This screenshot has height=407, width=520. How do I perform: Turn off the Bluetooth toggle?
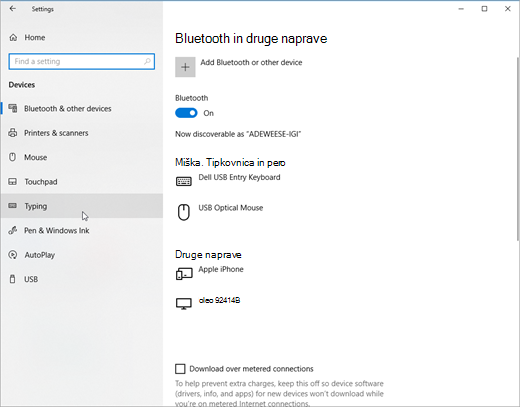[186, 113]
